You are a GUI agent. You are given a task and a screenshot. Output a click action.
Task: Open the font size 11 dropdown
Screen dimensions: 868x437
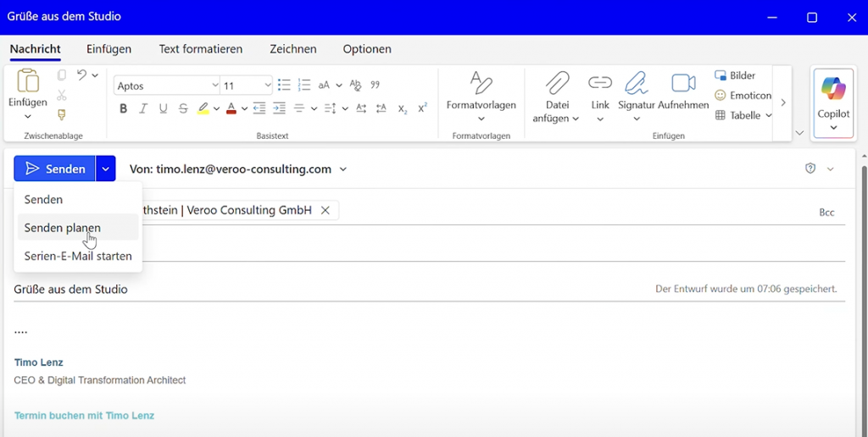(x=267, y=86)
